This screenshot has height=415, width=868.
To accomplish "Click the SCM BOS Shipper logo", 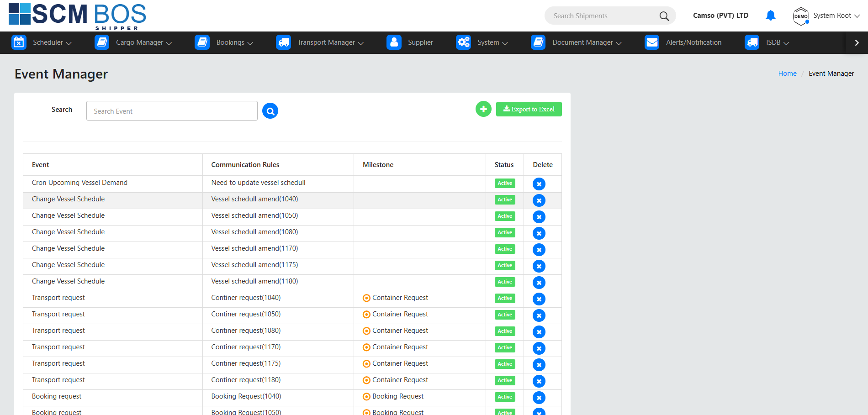I will [77, 16].
